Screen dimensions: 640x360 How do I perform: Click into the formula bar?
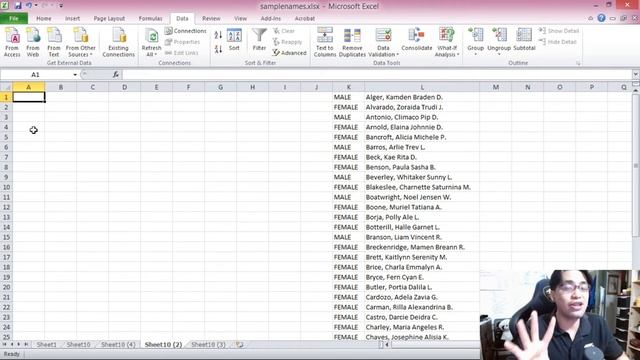(x=376, y=75)
